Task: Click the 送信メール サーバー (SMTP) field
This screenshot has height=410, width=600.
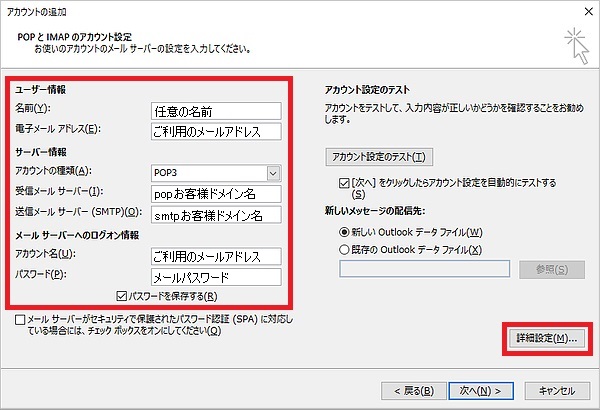Action: click(x=216, y=214)
